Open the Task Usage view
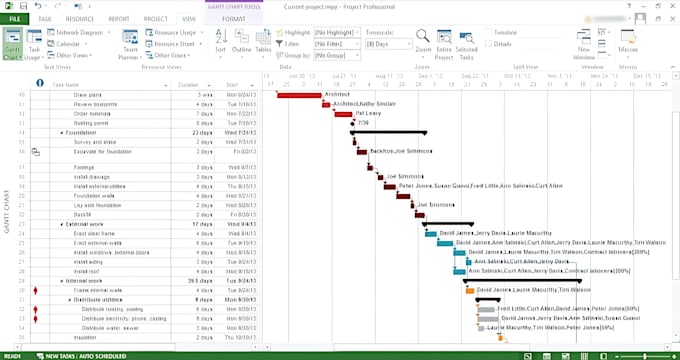680x360 pixels. 34,44
